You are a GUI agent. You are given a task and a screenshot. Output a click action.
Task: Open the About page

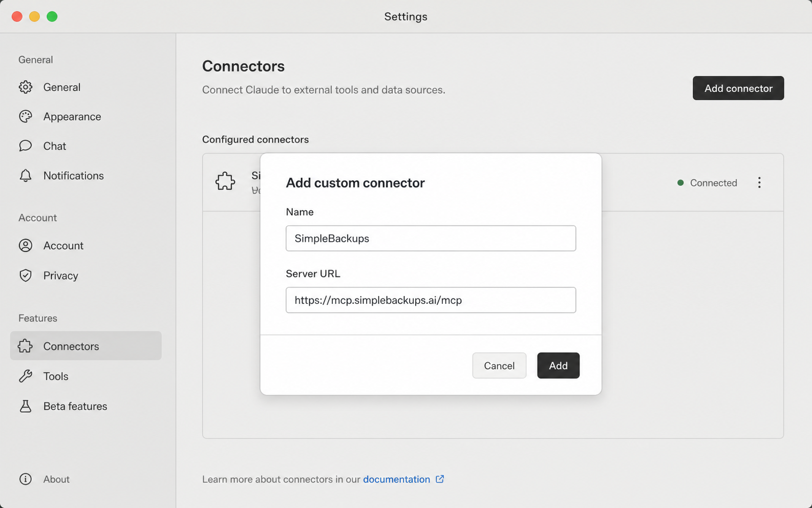[86, 479]
